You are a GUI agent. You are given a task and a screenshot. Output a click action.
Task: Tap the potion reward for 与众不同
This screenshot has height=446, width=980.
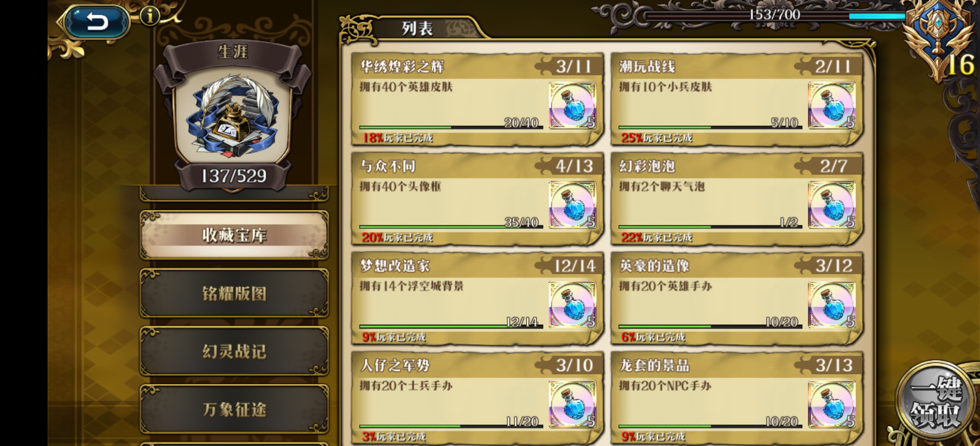(x=572, y=205)
